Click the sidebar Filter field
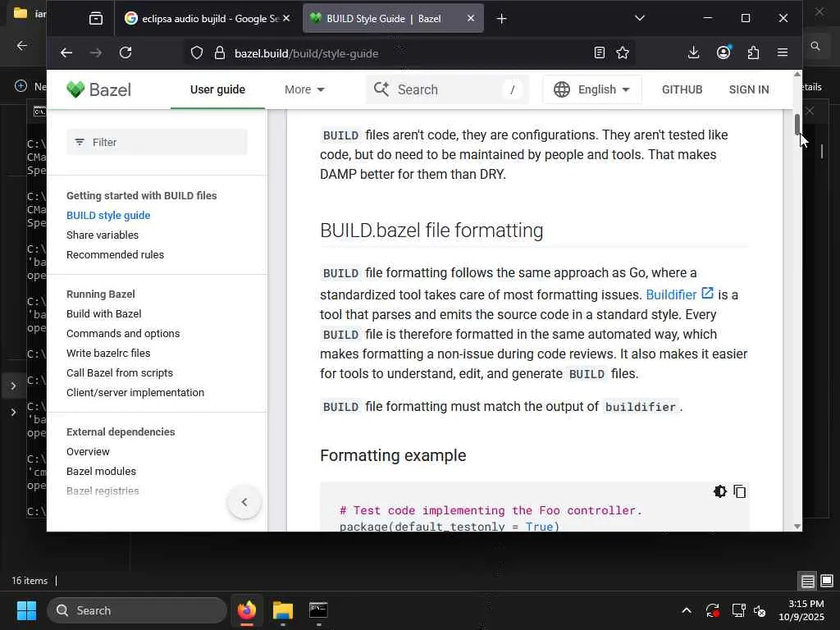The width and height of the screenshot is (840, 630). pos(157,142)
